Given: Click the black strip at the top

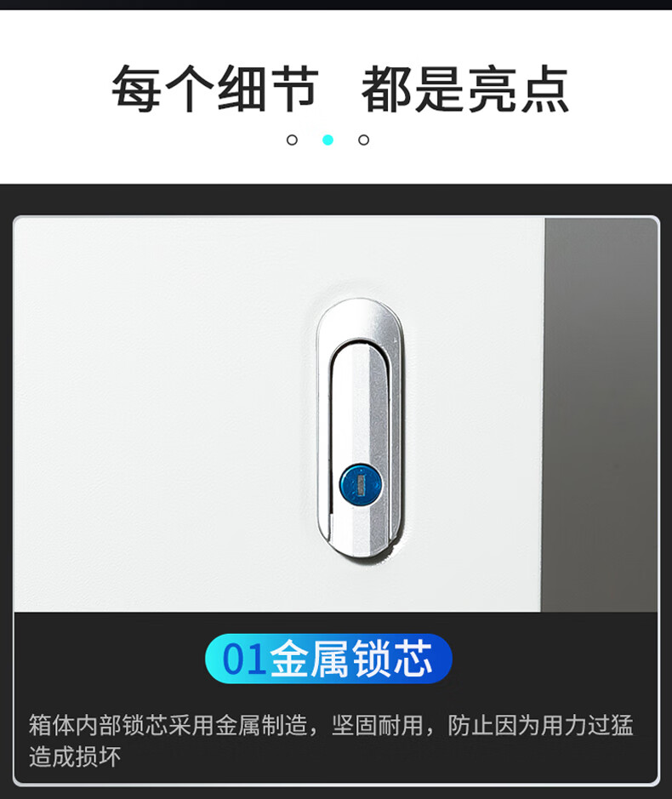Looking at the screenshot, I should point(336,4).
